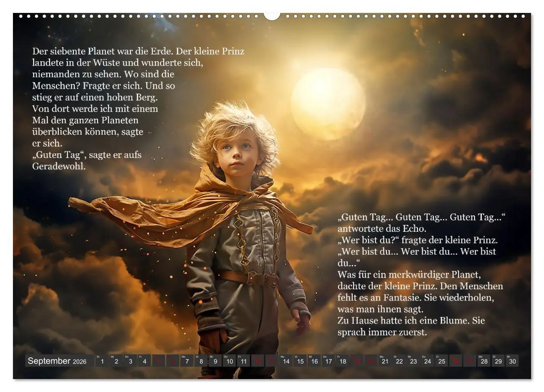Click the line "antwortete das Echo."
Viewport: 544px width, 392px height.
[382, 229]
